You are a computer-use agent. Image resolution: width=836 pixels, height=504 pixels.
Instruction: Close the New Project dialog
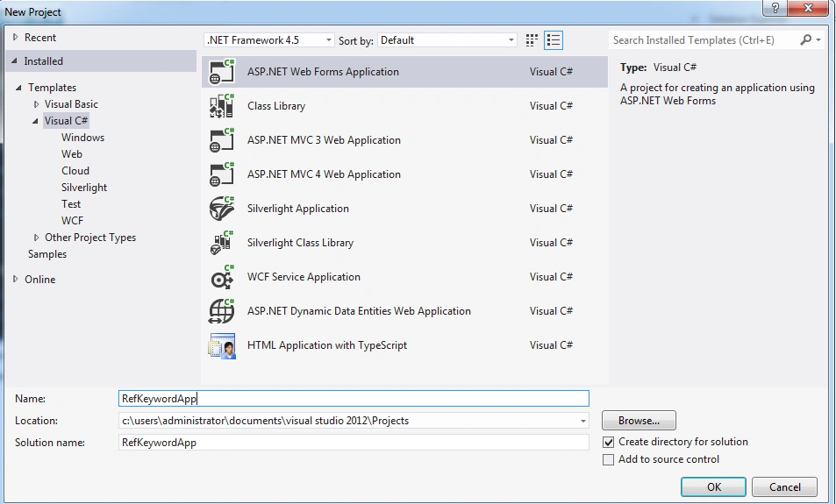(x=808, y=8)
